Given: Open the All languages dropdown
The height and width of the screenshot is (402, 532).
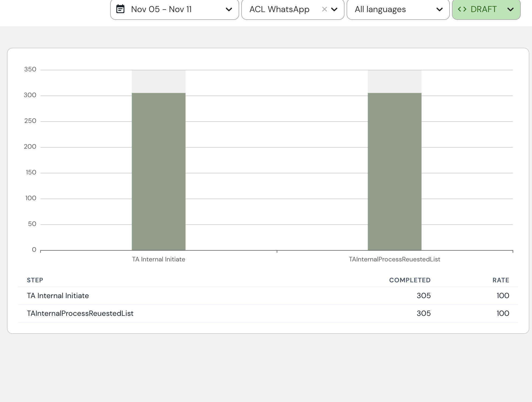Looking at the screenshot, I should pyautogui.click(x=398, y=9).
